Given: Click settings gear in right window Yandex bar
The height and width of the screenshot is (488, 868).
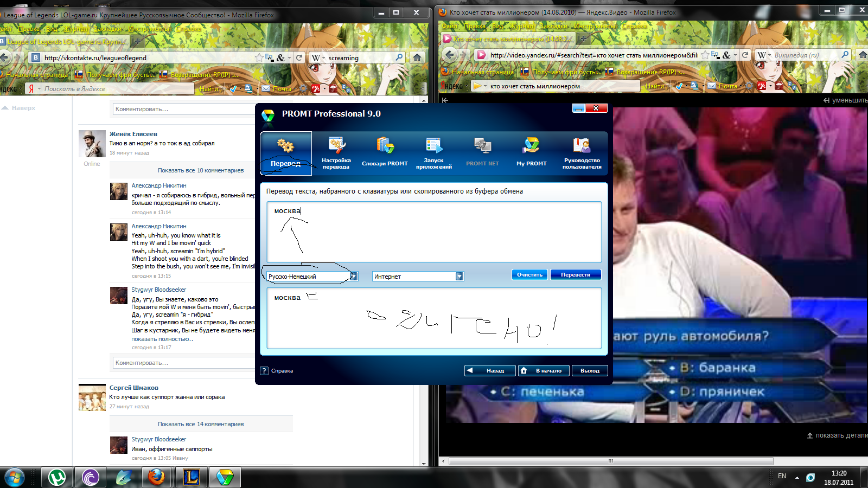Looking at the screenshot, I should pos(749,86).
